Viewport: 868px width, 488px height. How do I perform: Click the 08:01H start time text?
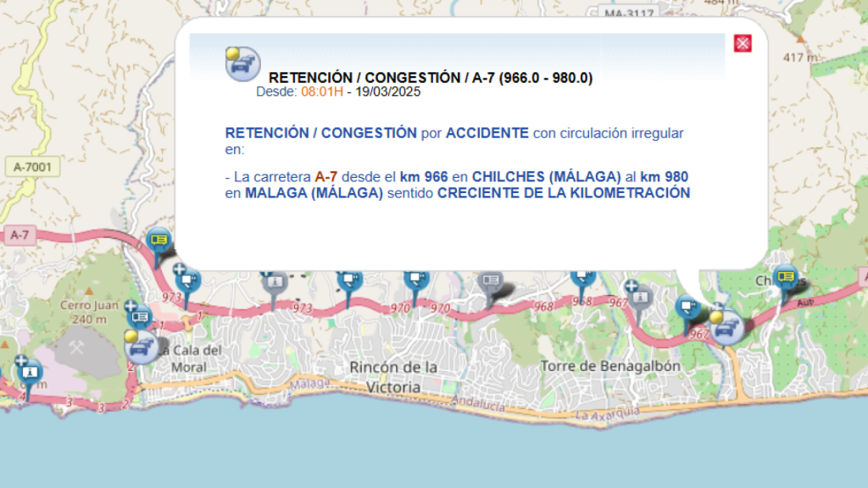(x=322, y=91)
